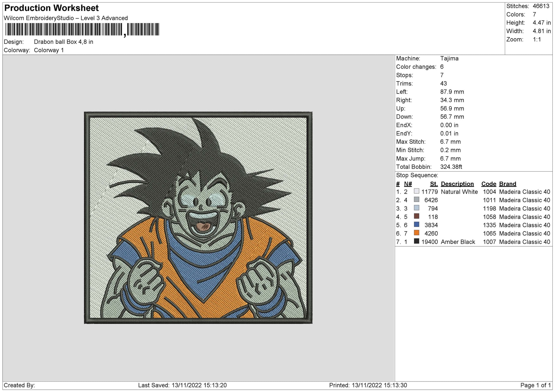The height and width of the screenshot is (392, 555).
Task: Click stitch count 6426 in row 2
Action: (431, 200)
